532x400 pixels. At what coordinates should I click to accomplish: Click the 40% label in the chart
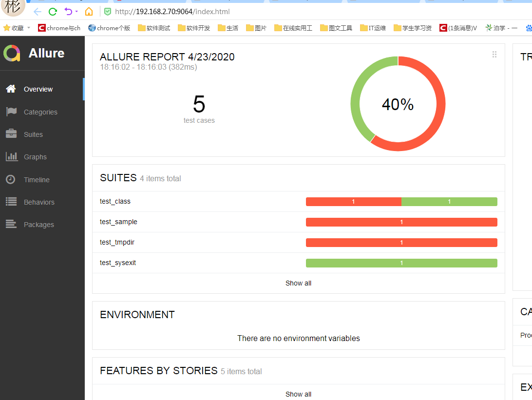click(x=398, y=104)
